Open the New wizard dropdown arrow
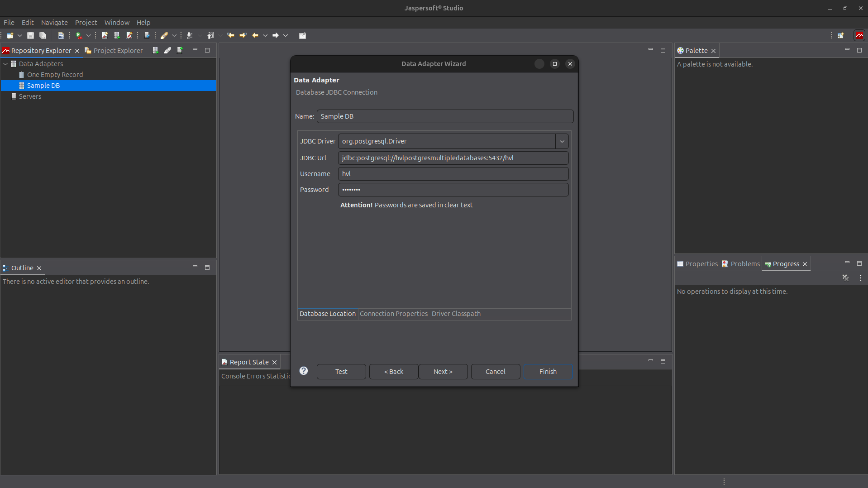 pyautogui.click(x=20, y=35)
